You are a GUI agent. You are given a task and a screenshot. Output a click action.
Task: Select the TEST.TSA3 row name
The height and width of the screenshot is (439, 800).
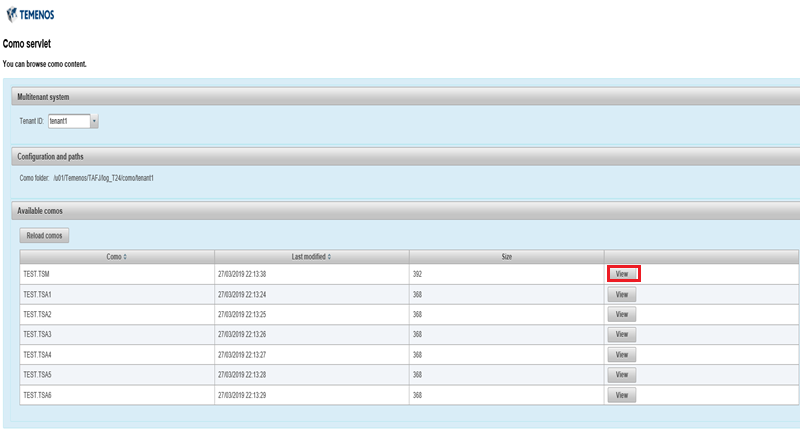coord(37,334)
